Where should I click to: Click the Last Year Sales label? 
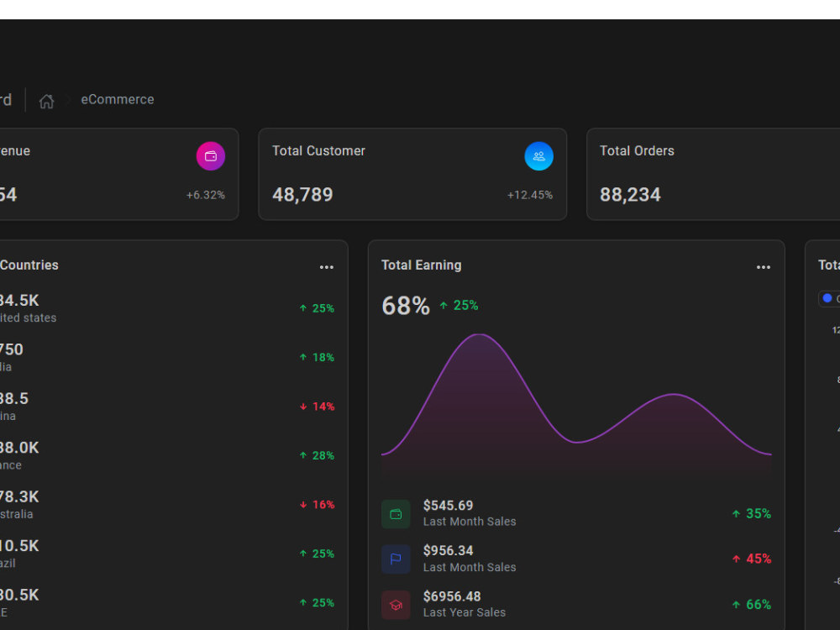pyautogui.click(x=464, y=612)
